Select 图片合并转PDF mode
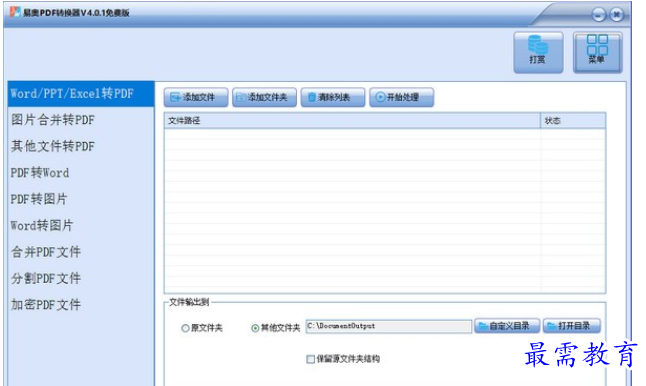The height and width of the screenshot is (386, 646). coord(81,120)
